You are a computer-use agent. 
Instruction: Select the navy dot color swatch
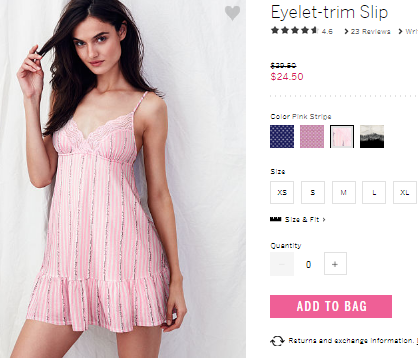[282, 136]
